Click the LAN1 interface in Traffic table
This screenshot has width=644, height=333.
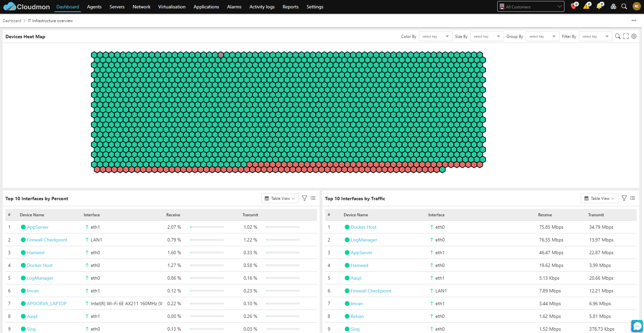pos(441,291)
